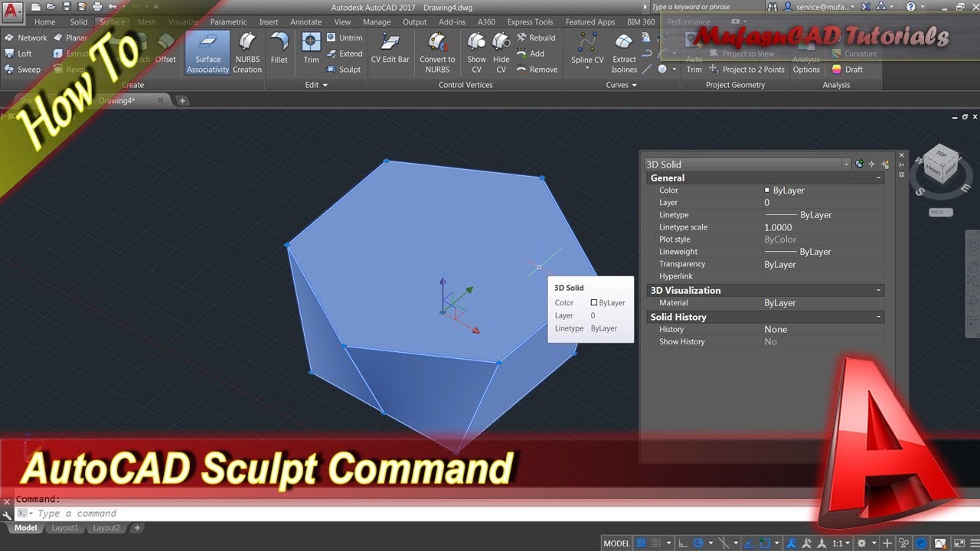The height and width of the screenshot is (551, 980).
Task: Switch to the Home ribbon tab
Action: point(44,22)
